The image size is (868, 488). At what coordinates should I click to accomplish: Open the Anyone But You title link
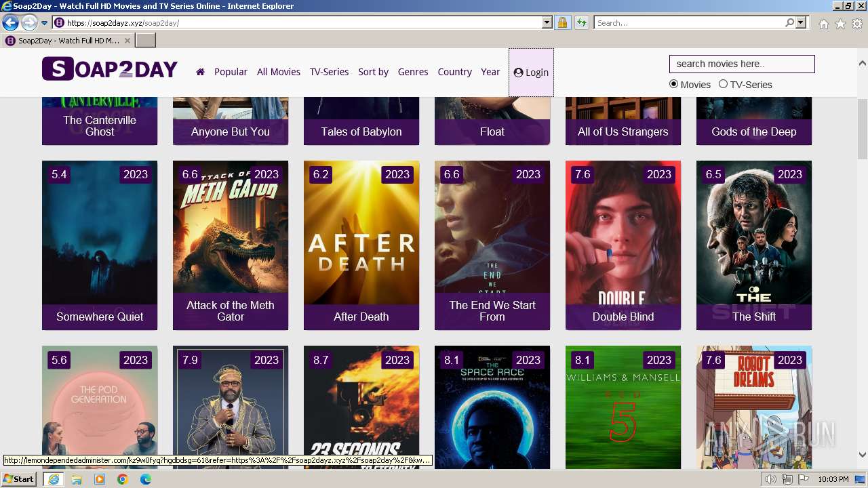[x=231, y=131]
